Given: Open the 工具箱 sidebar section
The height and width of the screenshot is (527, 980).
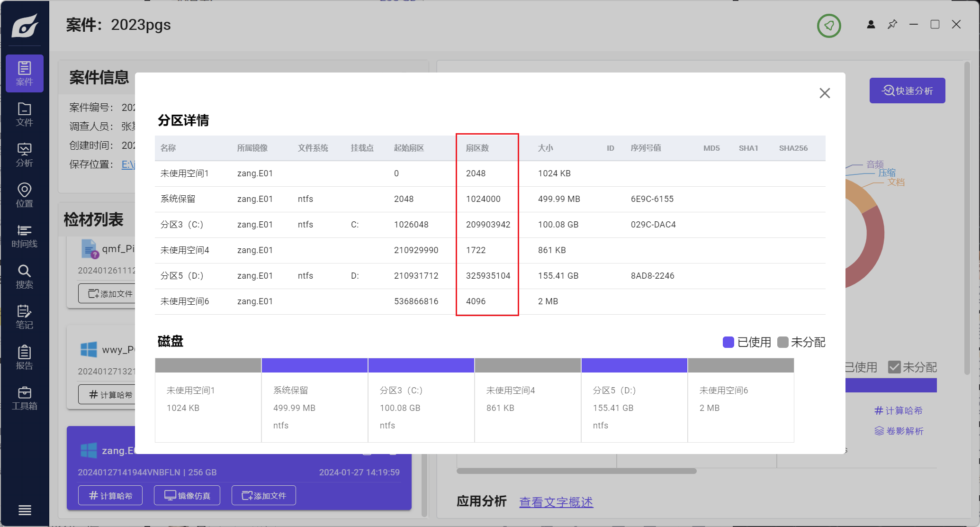Looking at the screenshot, I should click(25, 398).
